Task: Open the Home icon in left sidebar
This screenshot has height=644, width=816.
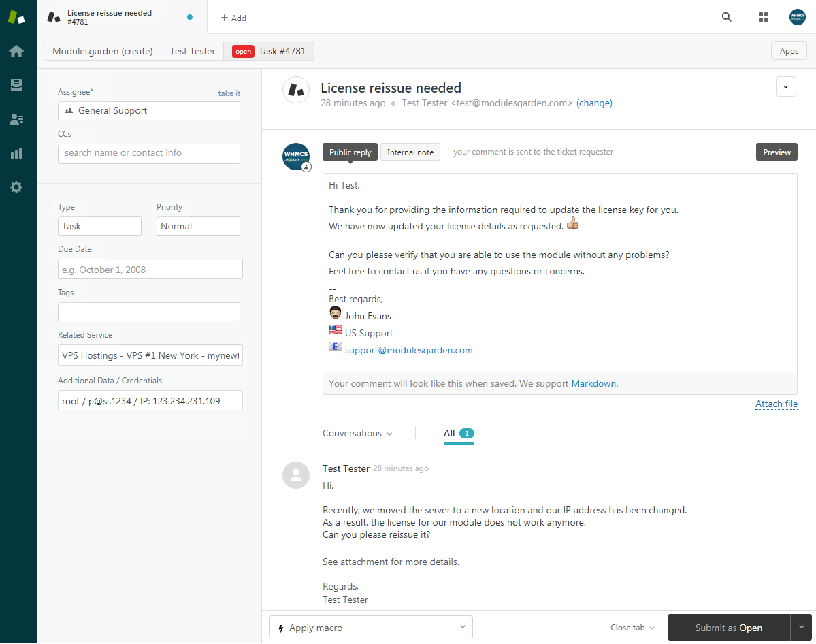Action: point(16,50)
